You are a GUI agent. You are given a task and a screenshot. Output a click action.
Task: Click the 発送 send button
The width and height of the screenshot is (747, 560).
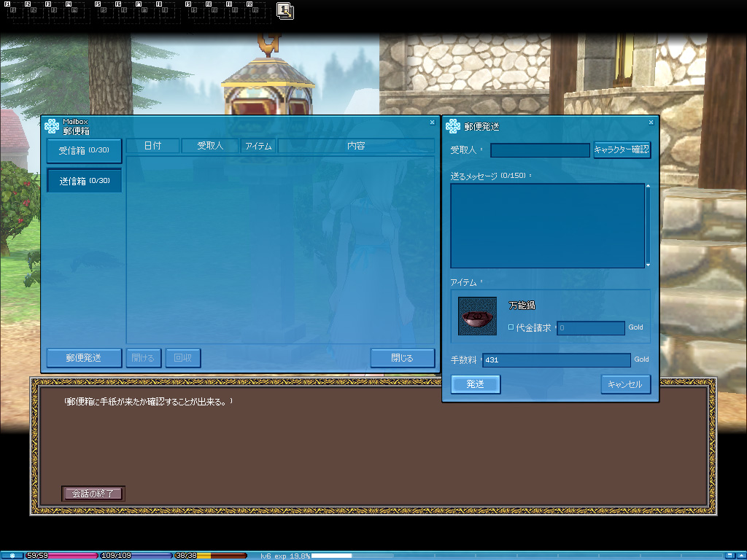pyautogui.click(x=476, y=384)
